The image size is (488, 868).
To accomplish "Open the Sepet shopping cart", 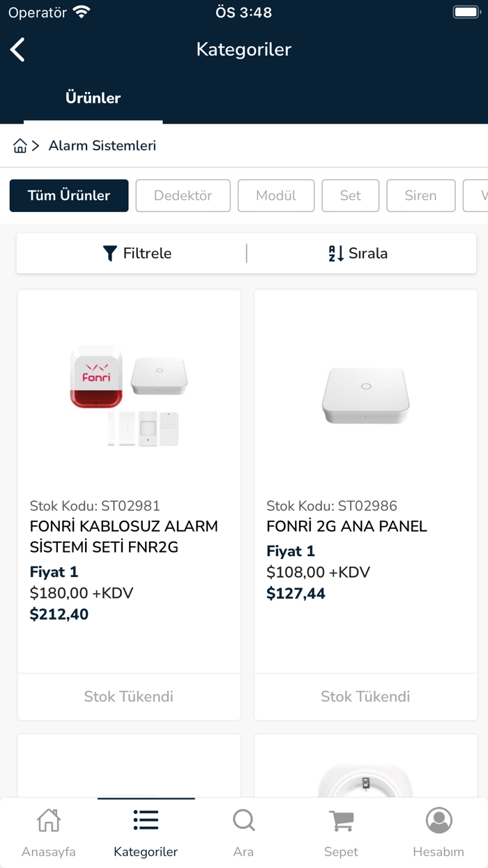I will [x=341, y=821].
